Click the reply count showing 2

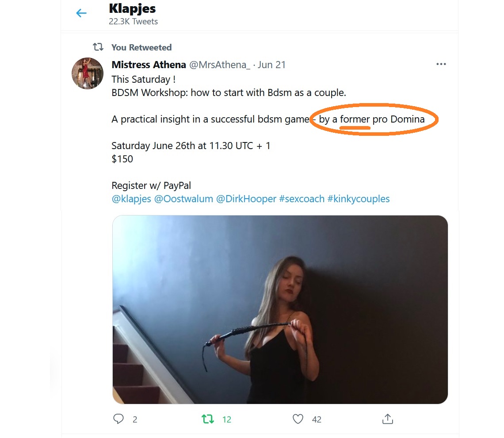(x=135, y=419)
